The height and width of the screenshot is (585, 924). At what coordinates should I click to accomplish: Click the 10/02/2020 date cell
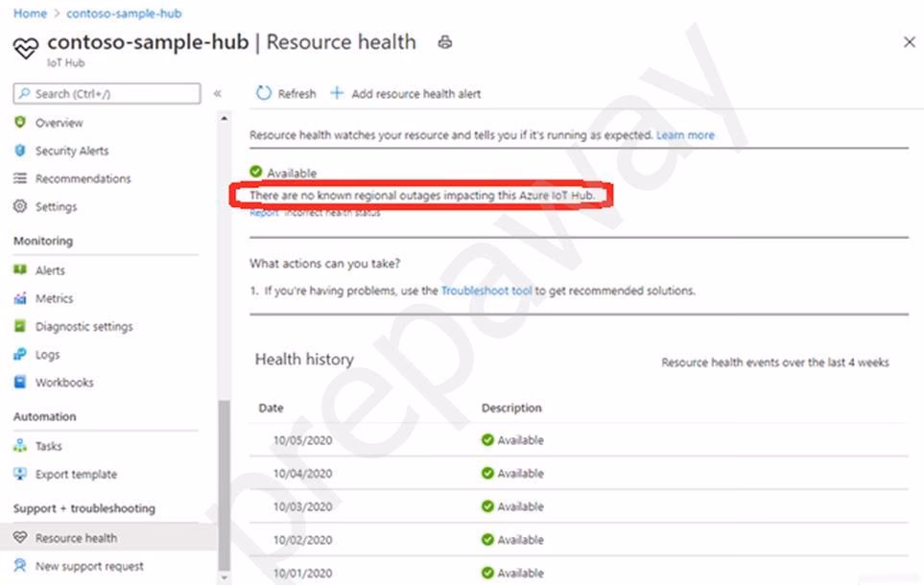pos(303,540)
